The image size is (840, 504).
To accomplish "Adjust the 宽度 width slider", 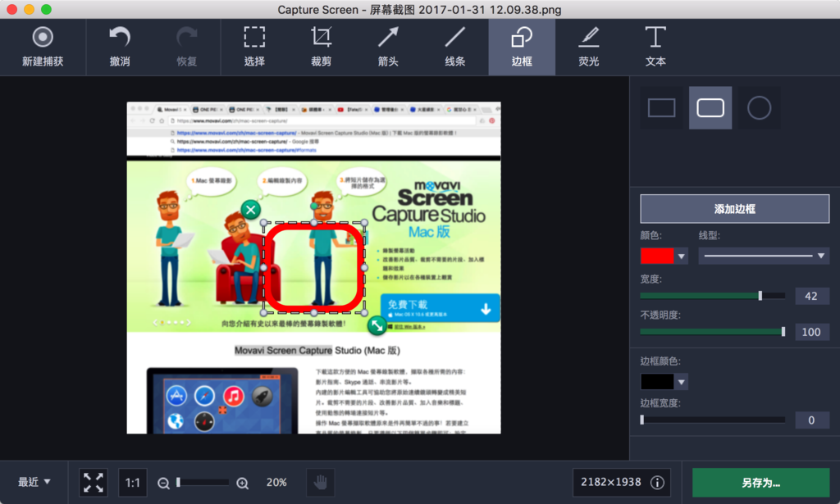I will [x=713, y=296].
